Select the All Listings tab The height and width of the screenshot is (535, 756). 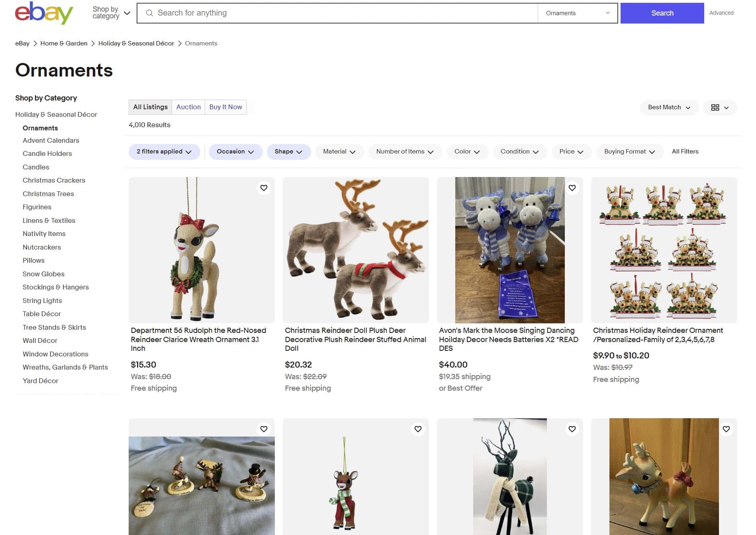[x=150, y=107]
